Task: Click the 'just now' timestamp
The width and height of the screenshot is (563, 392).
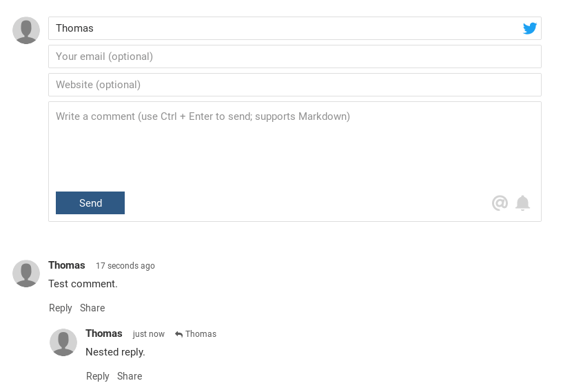Action: click(149, 334)
